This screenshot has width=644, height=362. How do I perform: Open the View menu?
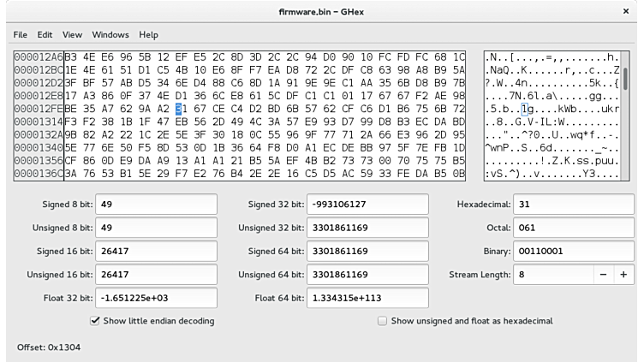click(72, 35)
